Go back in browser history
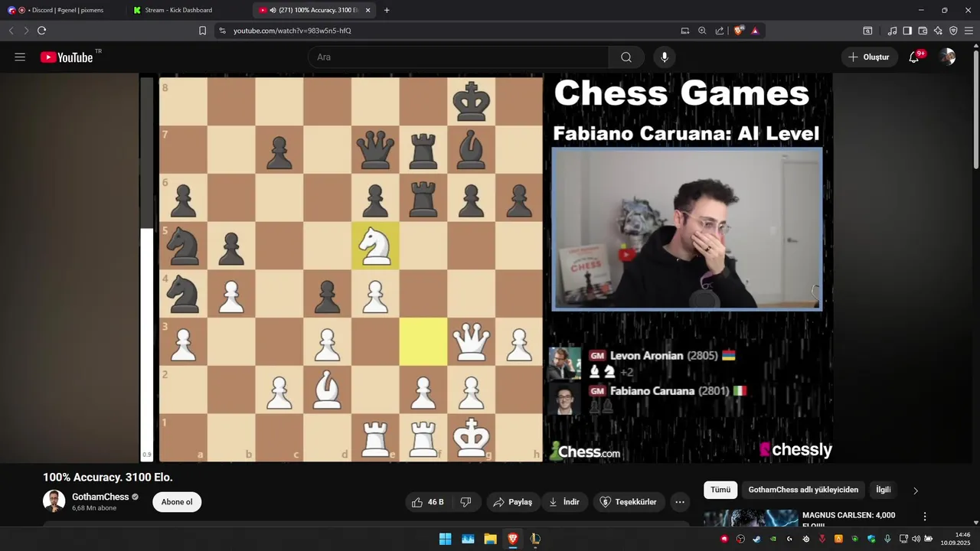Screen dimensions: 980x551 (x=11, y=31)
